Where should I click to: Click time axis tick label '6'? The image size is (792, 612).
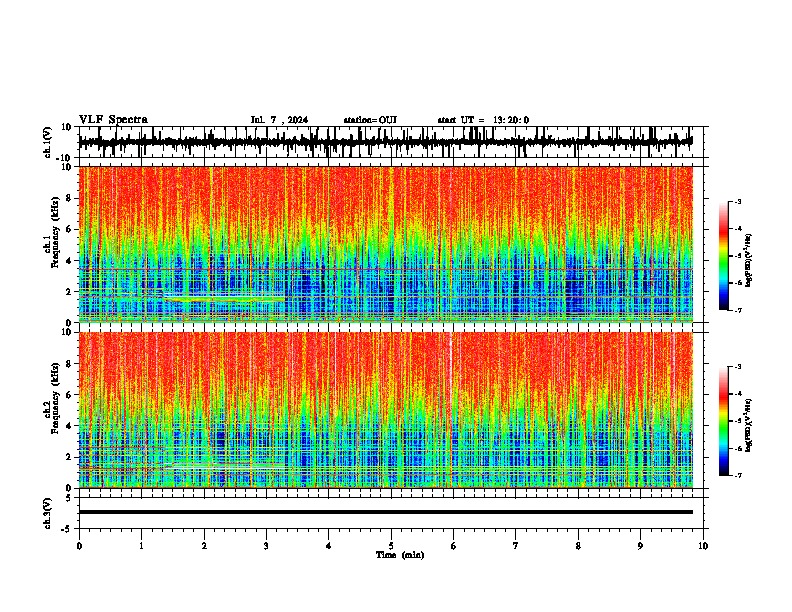tap(454, 546)
